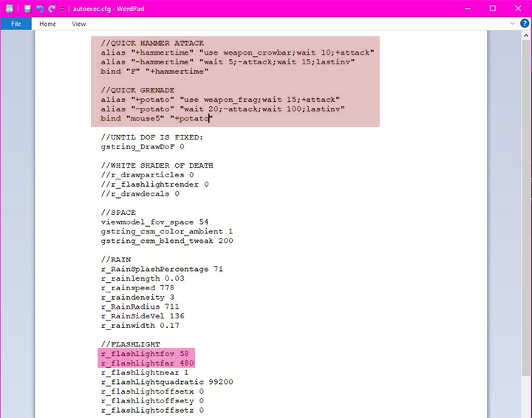
Task: Switch to the View ribbon tab
Action: point(79,24)
